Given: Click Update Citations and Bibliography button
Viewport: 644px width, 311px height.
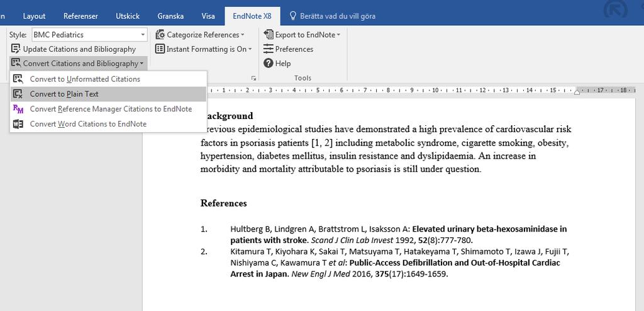Looking at the screenshot, I should pyautogui.click(x=73, y=49).
